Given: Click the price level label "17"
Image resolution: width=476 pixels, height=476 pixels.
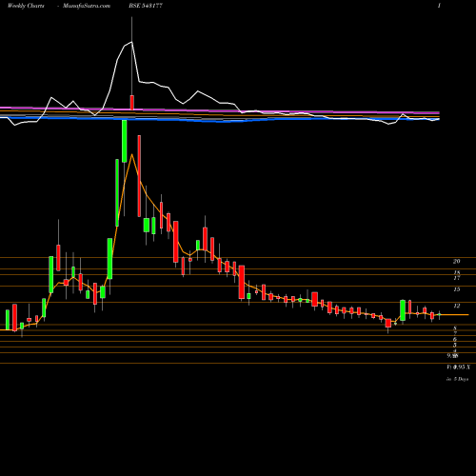Looking at the screenshot, I should point(457,278).
